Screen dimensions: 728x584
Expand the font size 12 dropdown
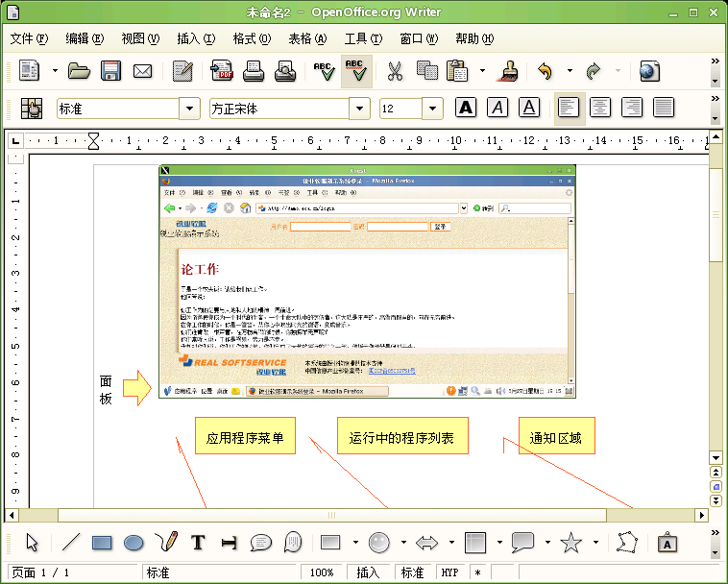tap(432, 109)
